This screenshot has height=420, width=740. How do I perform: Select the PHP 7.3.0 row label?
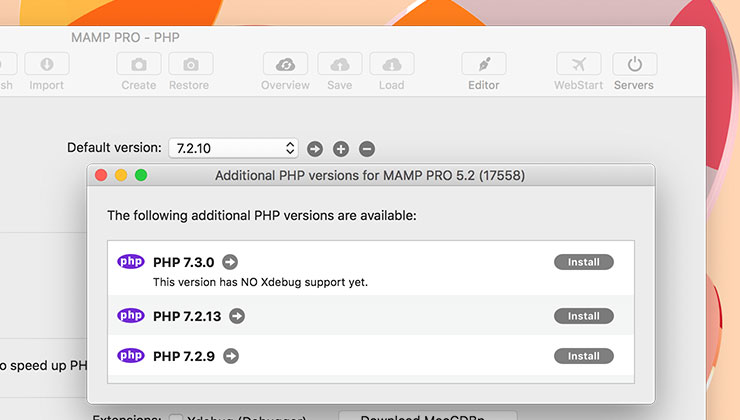[x=184, y=262]
